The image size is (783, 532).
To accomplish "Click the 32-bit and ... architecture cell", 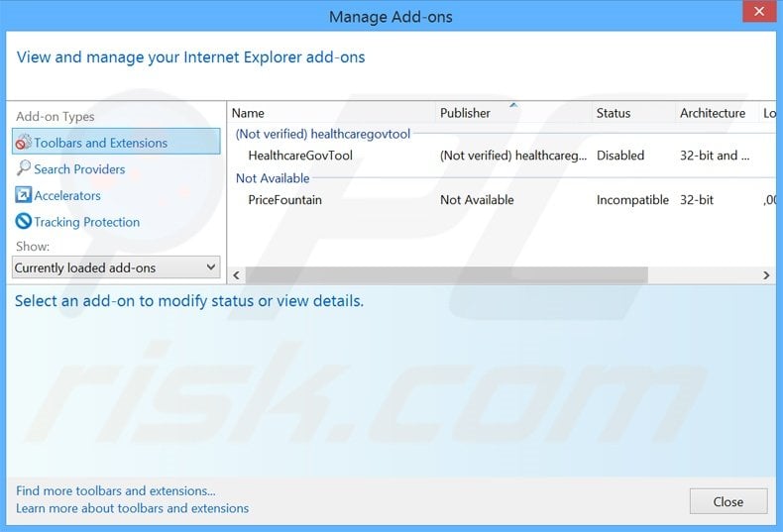I will (715, 156).
